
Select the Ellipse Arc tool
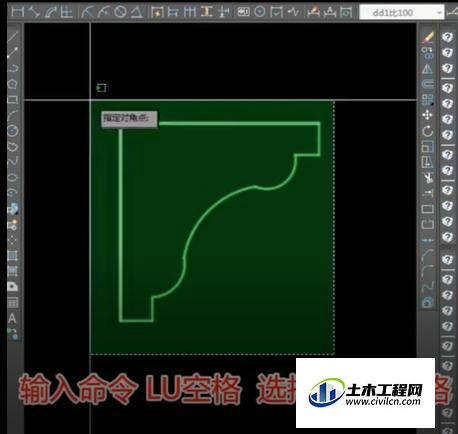coord(12,193)
